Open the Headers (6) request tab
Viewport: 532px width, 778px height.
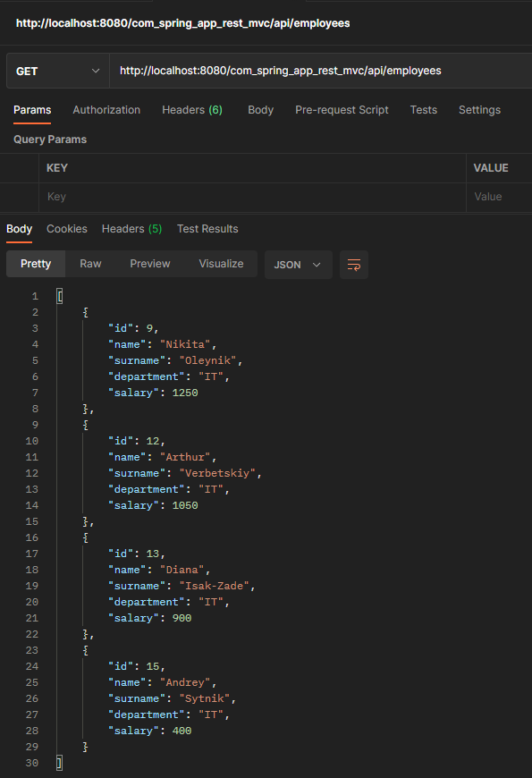click(x=191, y=110)
